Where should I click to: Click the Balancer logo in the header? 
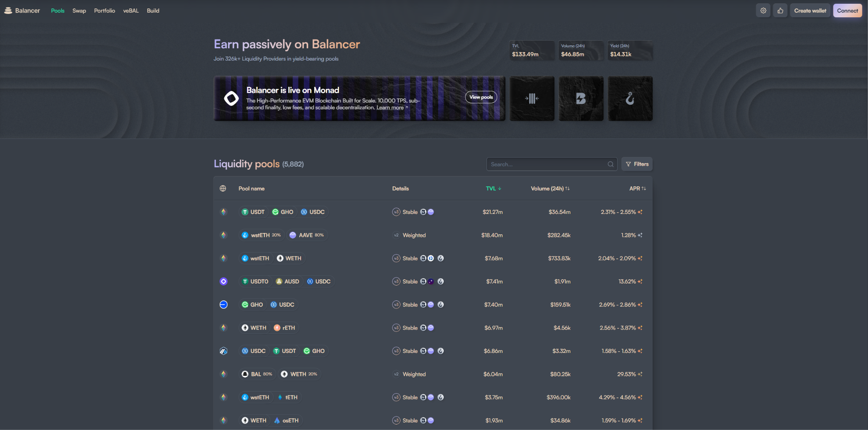(x=22, y=10)
